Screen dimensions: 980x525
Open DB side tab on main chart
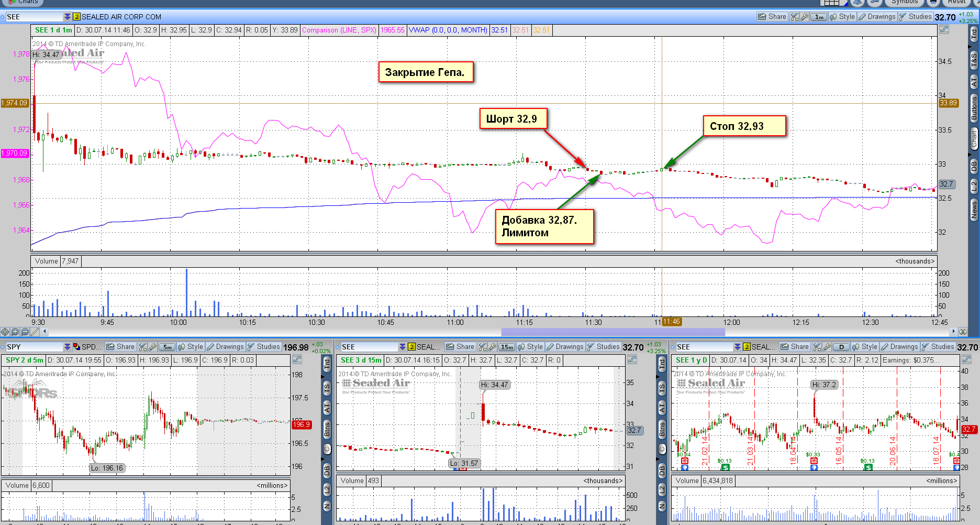pos(974,167)
